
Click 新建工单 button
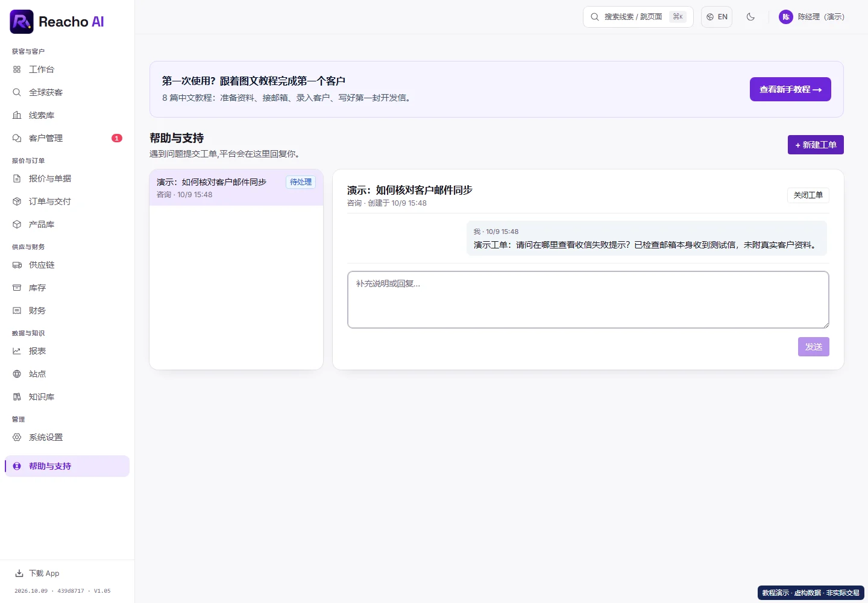click(x=816, y=145)
